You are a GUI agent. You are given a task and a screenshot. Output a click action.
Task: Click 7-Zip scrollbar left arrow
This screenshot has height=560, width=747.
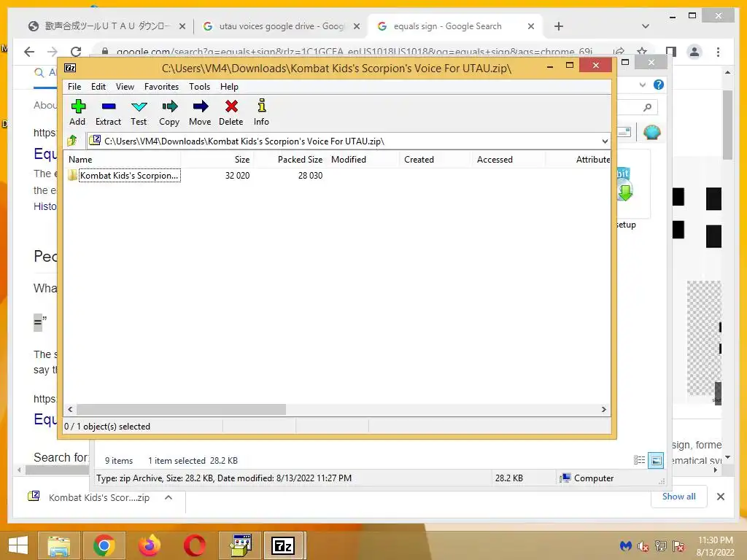(x=71, y=410)
